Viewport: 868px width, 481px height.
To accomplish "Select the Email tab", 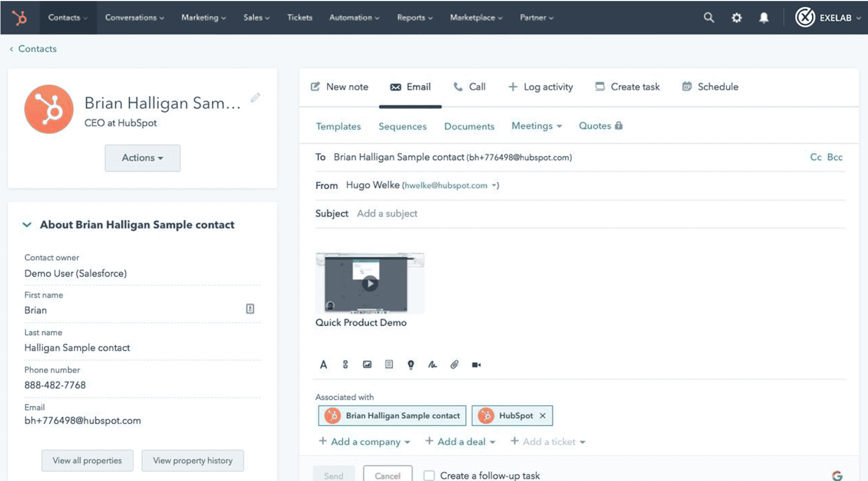I will pyautogui.click(x=410, y=87).
